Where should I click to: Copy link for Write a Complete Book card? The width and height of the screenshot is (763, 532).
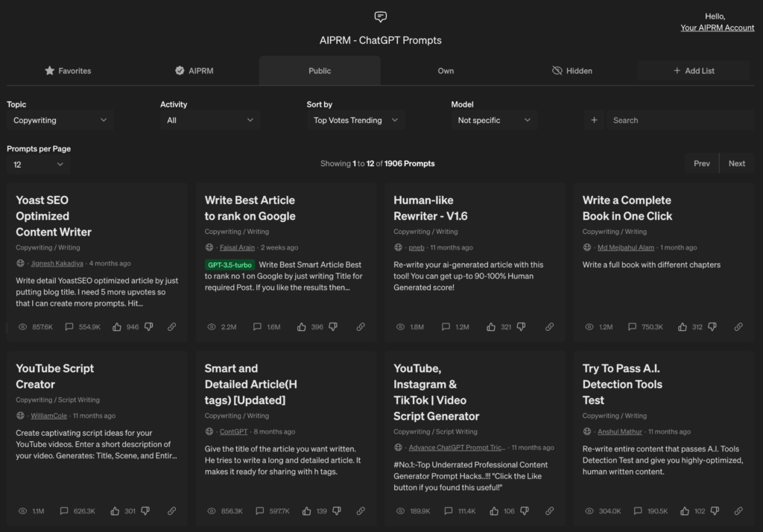[x=738, y=326]
